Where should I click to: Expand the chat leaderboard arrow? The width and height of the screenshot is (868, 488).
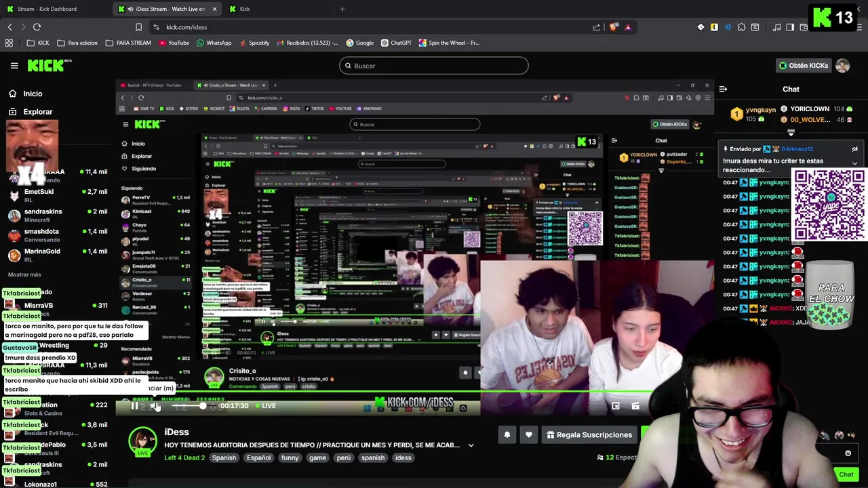tap(791, 133)
